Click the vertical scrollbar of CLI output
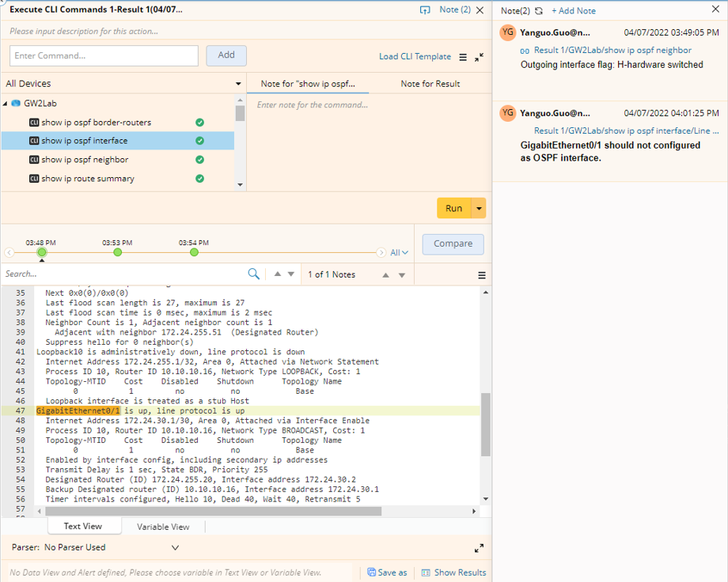Screen dimensions: 728x582 [486, 425]
